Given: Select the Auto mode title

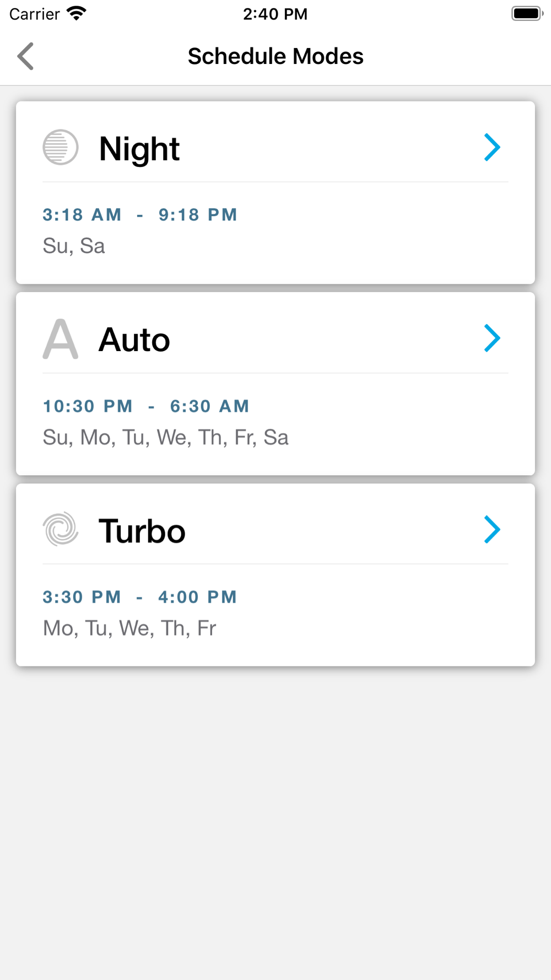Looking at the screenshot, I should click(134, 340).
